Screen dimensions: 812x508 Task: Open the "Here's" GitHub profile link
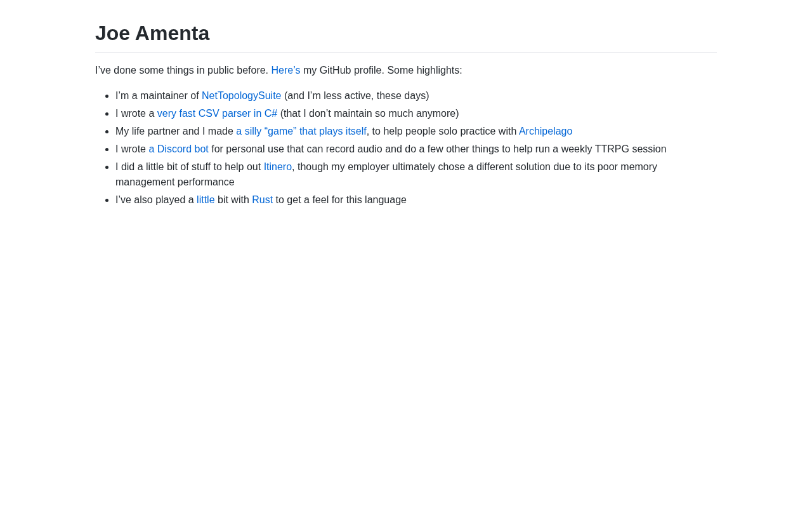coord(285,70)
